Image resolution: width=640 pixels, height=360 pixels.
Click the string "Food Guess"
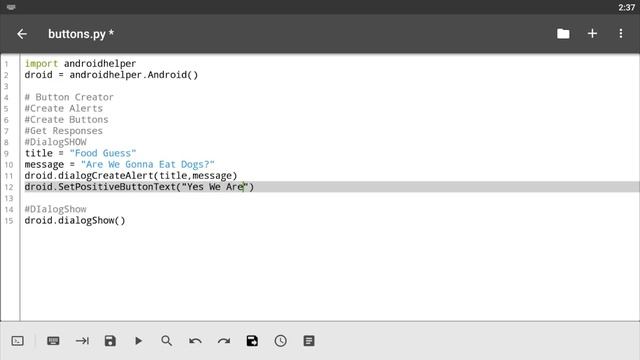coord(103,153)
